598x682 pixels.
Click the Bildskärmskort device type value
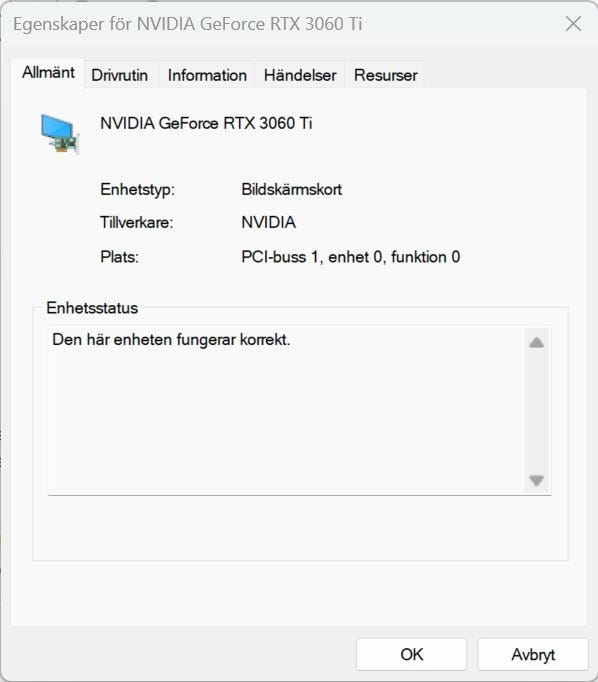point(291,190)
